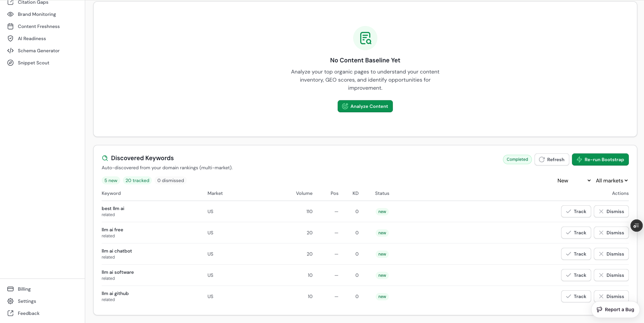Open the Brand Monitoring eye icon
644x323 pixels.
click(10, 14)
